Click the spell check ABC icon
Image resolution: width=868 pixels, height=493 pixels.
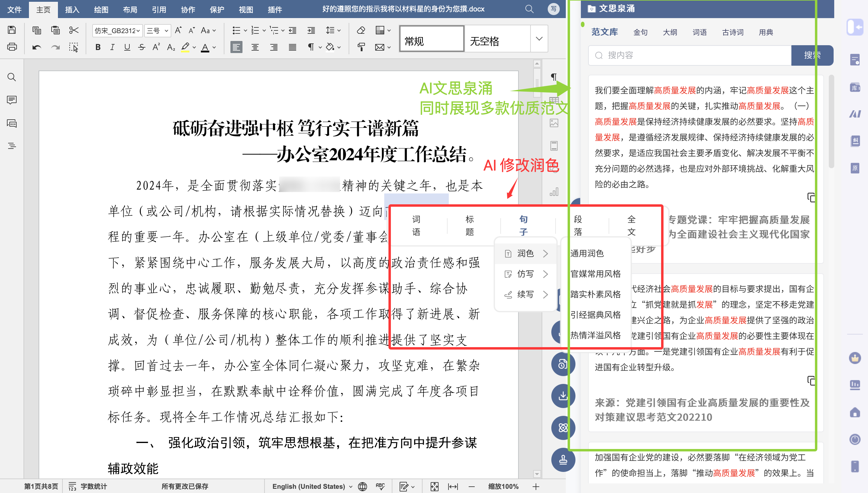[380, 487]
